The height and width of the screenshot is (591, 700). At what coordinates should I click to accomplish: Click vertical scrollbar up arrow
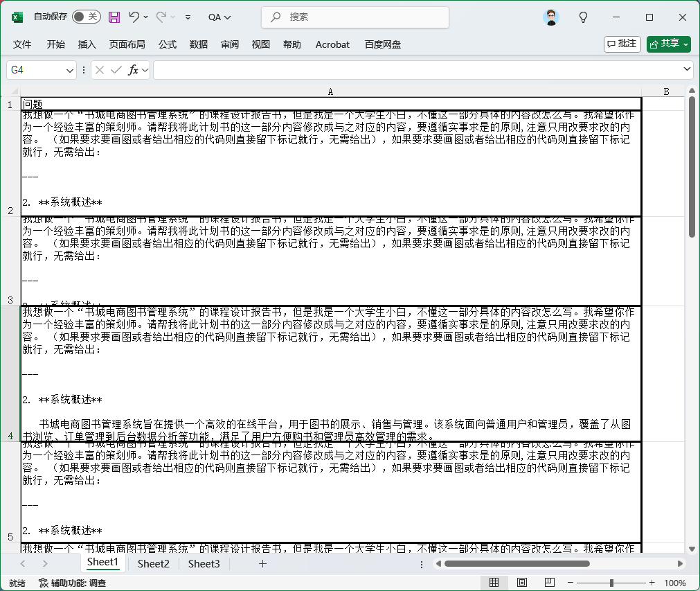click(692, 91)
